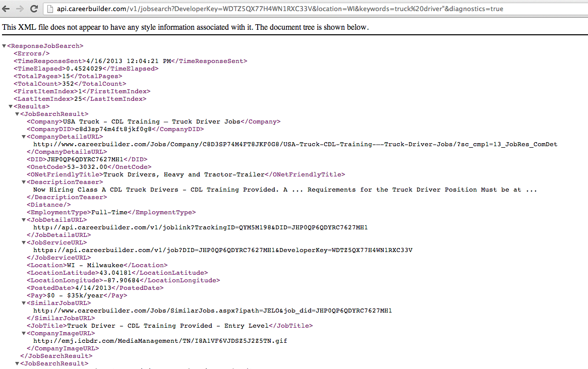
Task: Click the Distance empty tag
Action: [x=48, y=205]
